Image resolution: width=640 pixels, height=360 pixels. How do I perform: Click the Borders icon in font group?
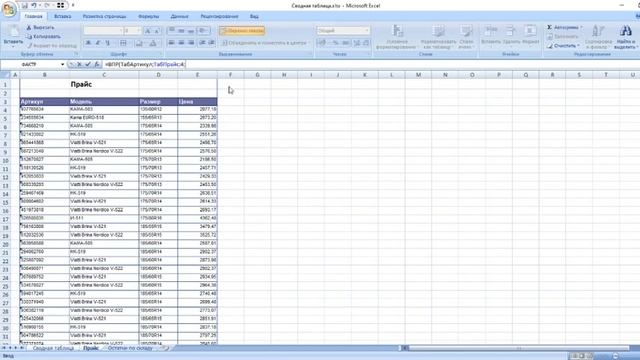(x=124, y=43)
